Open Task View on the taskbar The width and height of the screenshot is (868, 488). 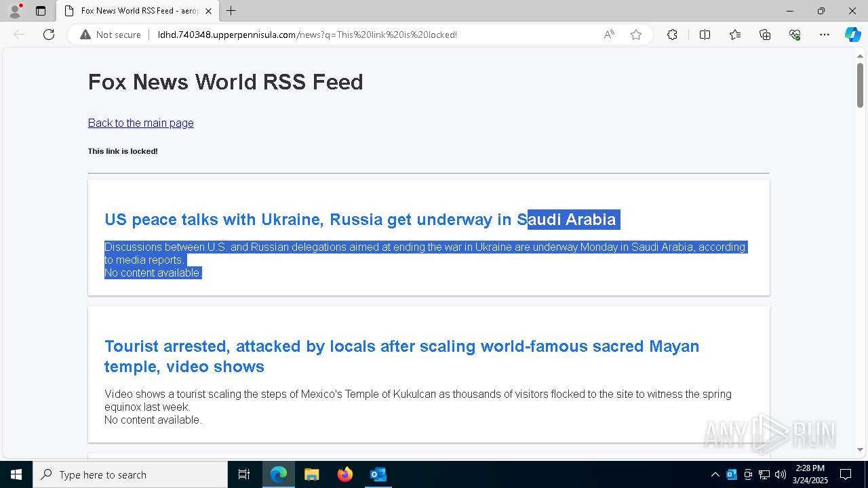coord(244,474)
